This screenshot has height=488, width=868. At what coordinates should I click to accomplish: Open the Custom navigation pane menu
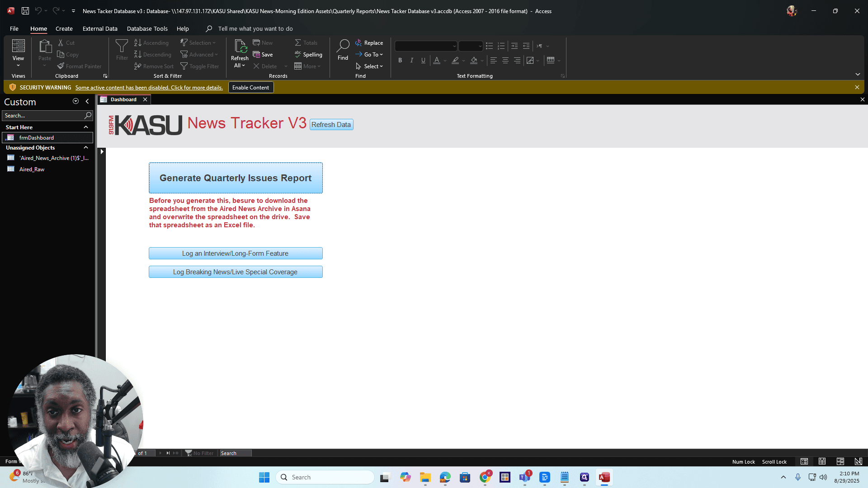pyautogui.click(x=75, y=102)
